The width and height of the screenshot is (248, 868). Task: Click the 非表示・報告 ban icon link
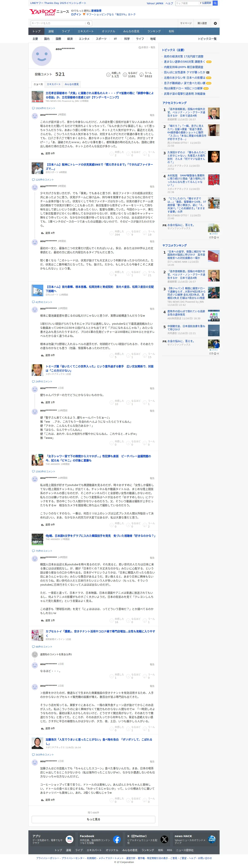click(x=147, y=48)
